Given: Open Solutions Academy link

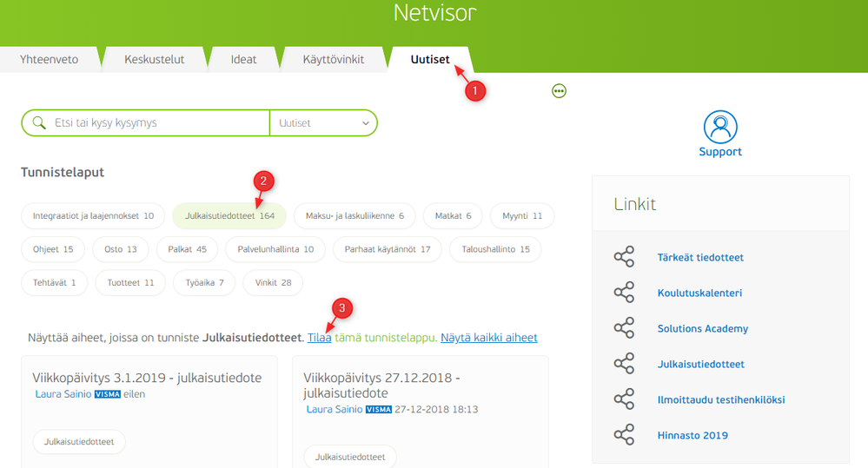Looking at the screenshot, I should [703, 328].
